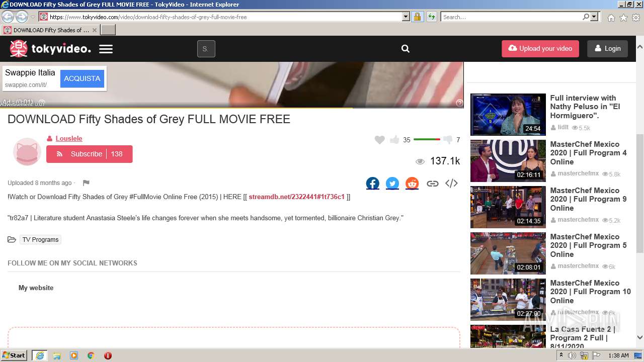Open Internet Explorer taskbar icon

[x=40, y=355]
